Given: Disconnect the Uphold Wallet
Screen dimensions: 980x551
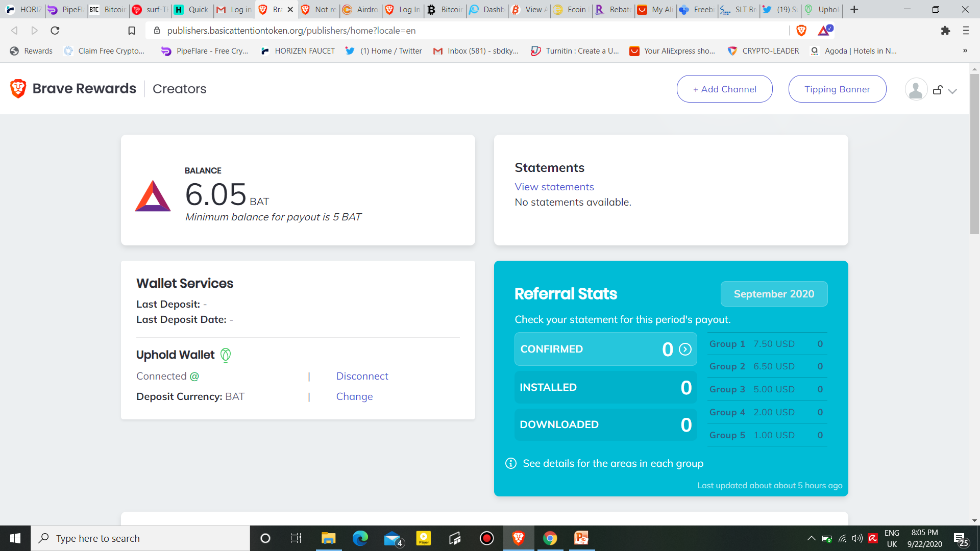Looking at the screenshot, I should point(362,376).
